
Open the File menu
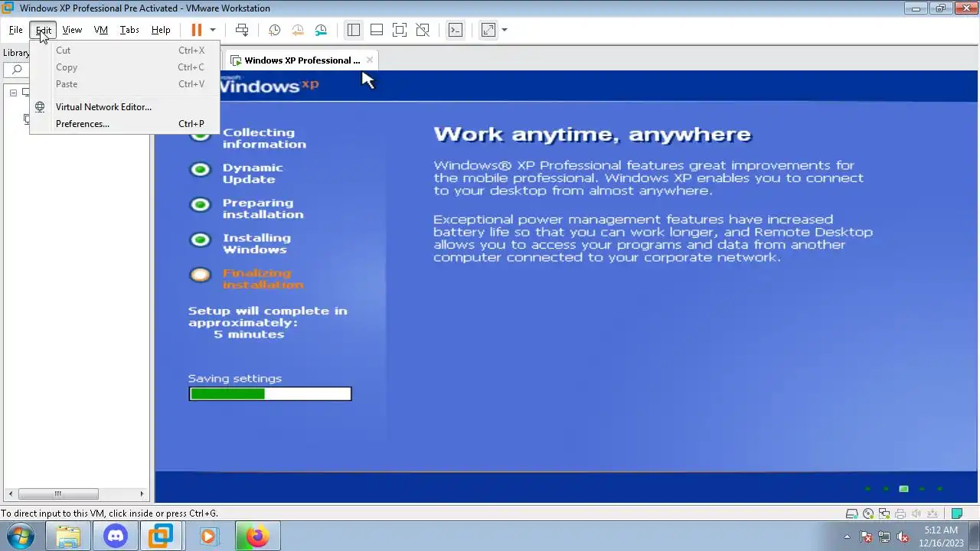click(x=15, y=30)
